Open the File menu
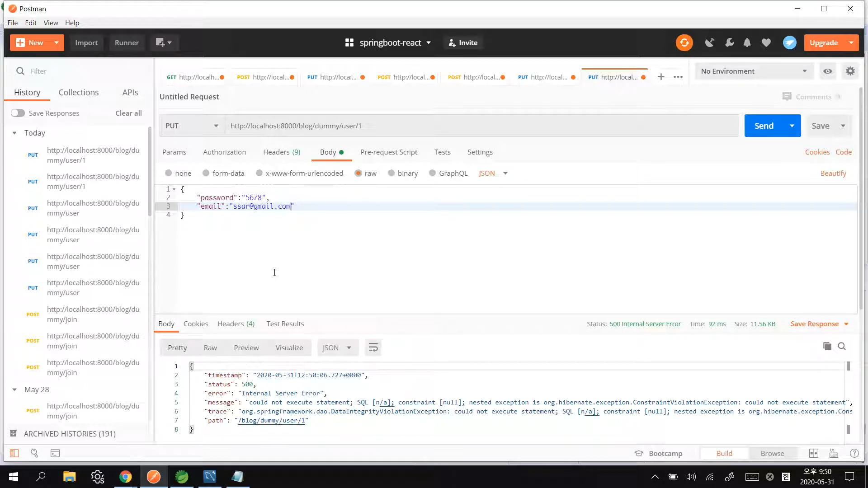This screenshot has width=868, height=488. pos(13,23)
